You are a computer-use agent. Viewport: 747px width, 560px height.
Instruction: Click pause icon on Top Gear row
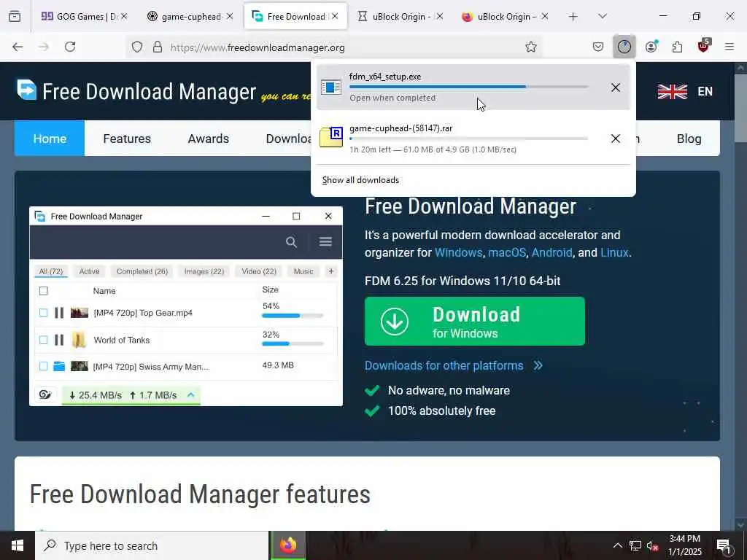coord(59,313)
